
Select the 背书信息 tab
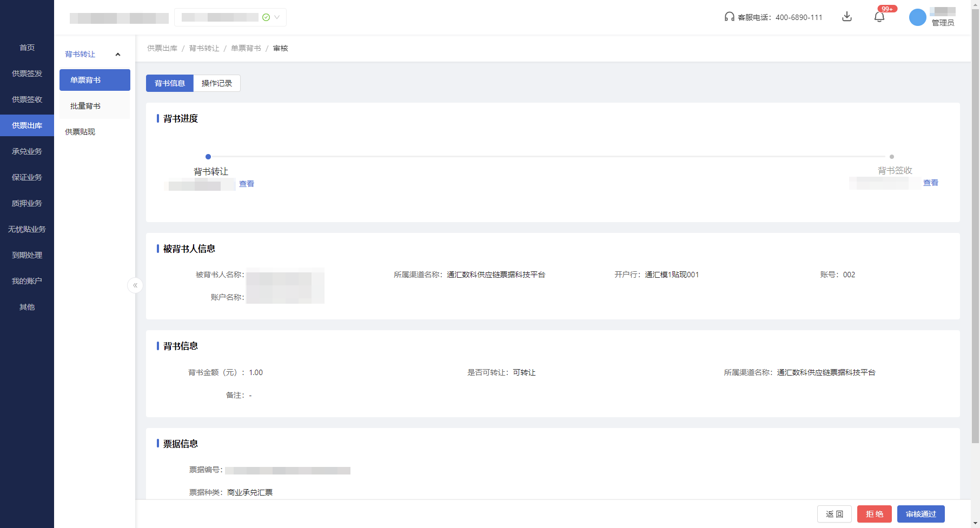tap(170, 83)
